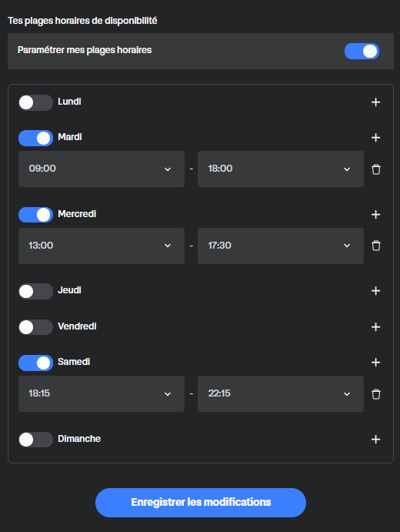The image size is (400, 532).
Task: Delete Samedi's 18:15–22:15 time slot
Action: 376,394
